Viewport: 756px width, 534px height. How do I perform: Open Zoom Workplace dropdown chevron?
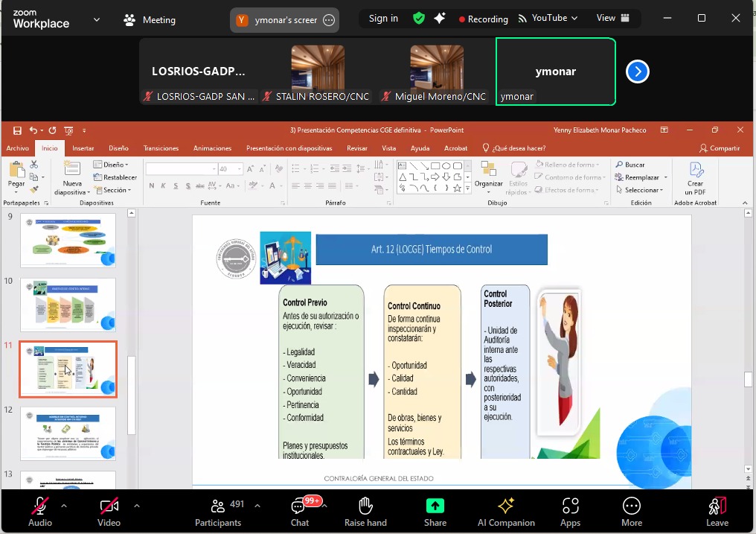[97, 20]
